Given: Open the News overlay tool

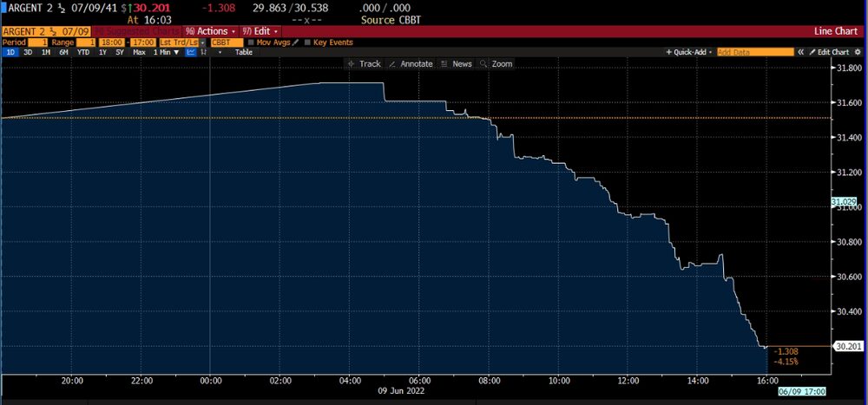Looking at the screenshot, I should point(457,64).
